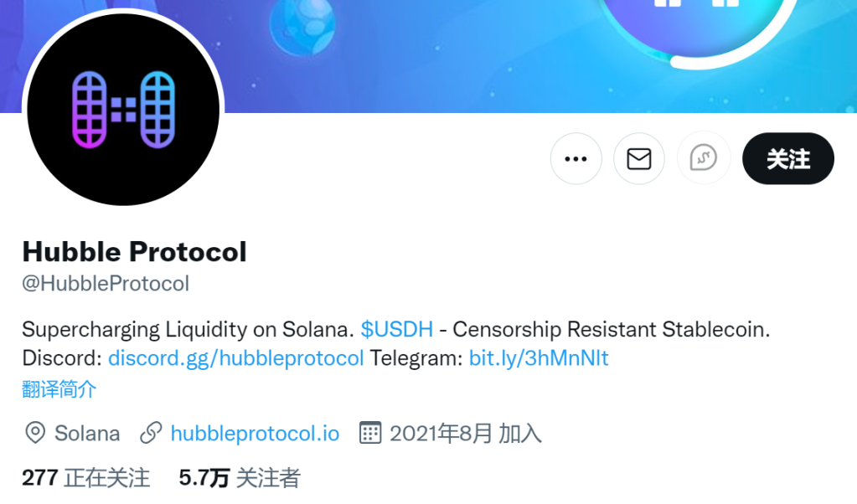Click the chat bubble icon beside Follow
Screen dimensions: 857x504
[x=703, y=158]
